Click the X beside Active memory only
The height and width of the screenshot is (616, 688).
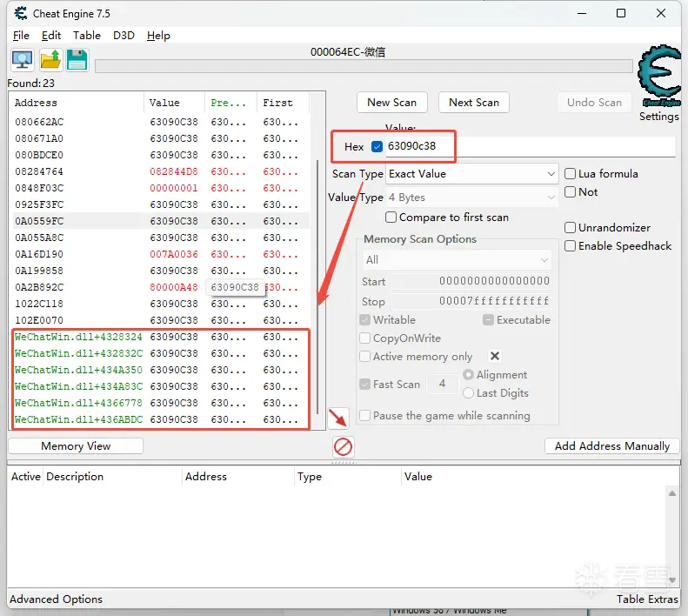click(x=495, y=356)
